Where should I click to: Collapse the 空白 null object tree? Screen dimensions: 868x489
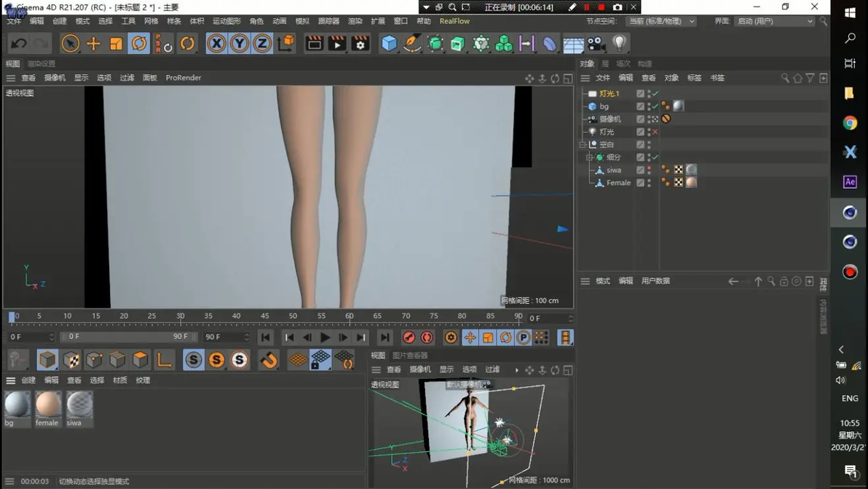tap(583, 144)
